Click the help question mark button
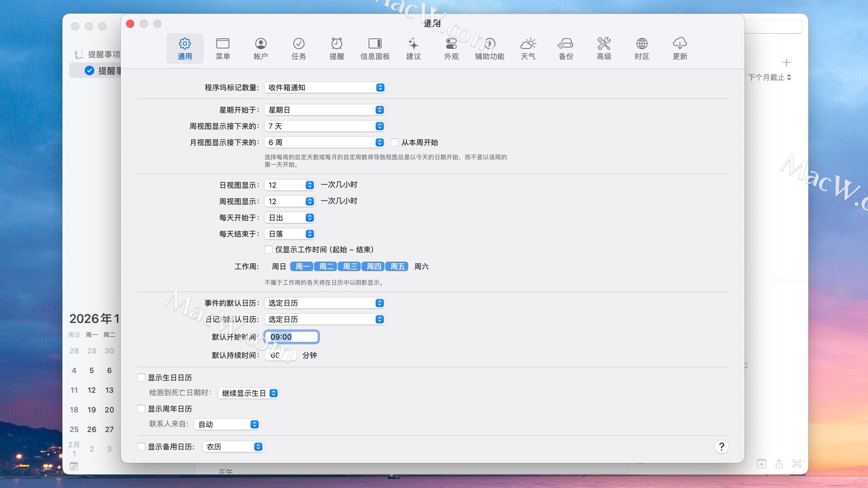868x488 pixels. point(721,447)
